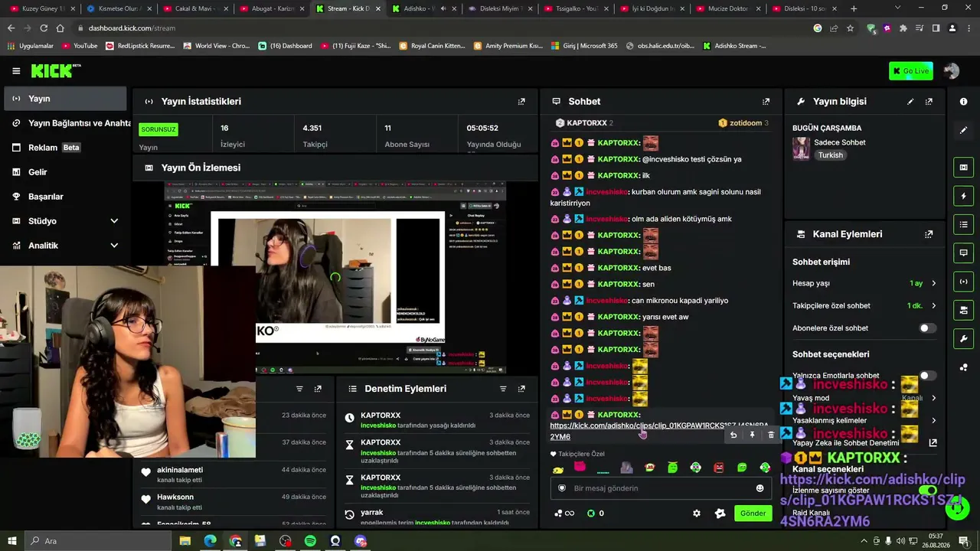Image resolution: width=980 pixels, height=551 pixels.
Task: Open the Windows Start menu
Action: click(13, 541)
